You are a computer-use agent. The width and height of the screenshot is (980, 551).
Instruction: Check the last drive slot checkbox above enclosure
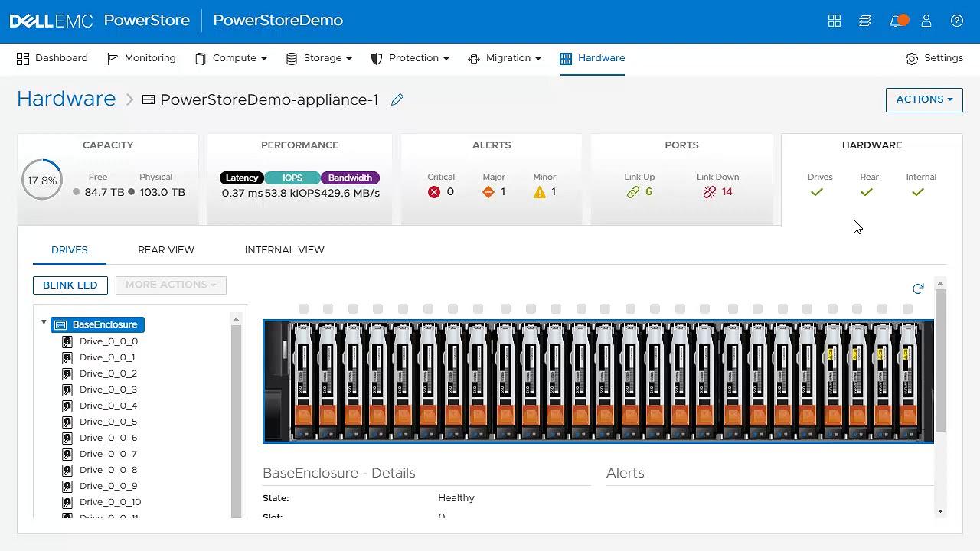pos(907,308)
